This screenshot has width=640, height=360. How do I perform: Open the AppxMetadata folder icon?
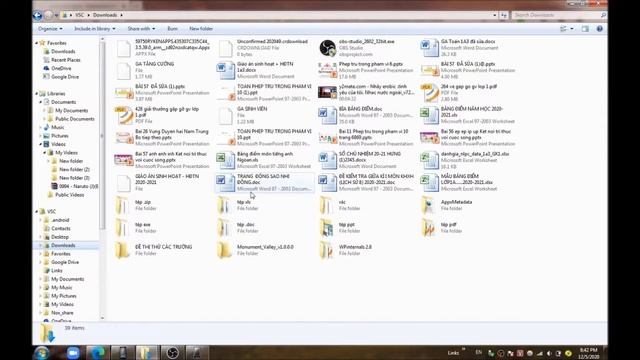[x=429, y=205]
